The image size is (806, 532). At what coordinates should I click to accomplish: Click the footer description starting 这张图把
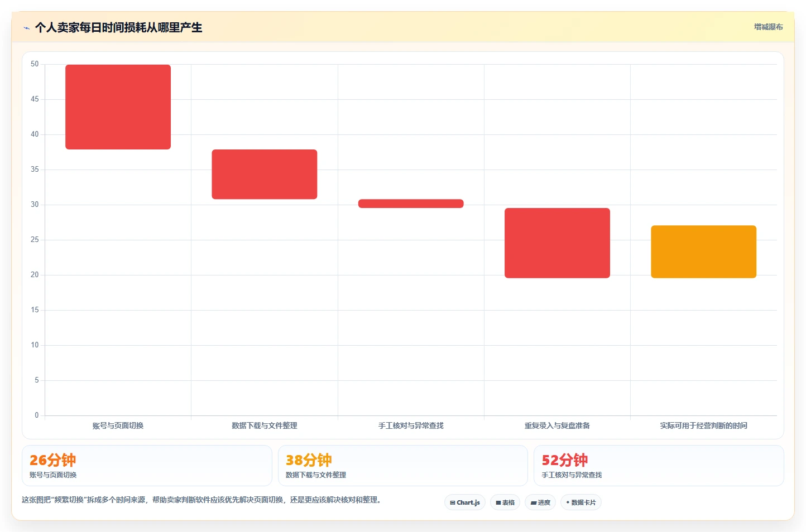coord(201,500)
